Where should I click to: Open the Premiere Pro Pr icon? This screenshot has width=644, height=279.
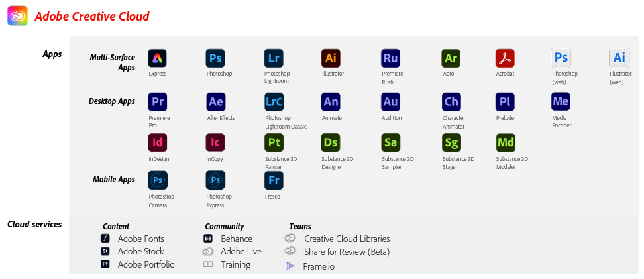pos(158,102)
